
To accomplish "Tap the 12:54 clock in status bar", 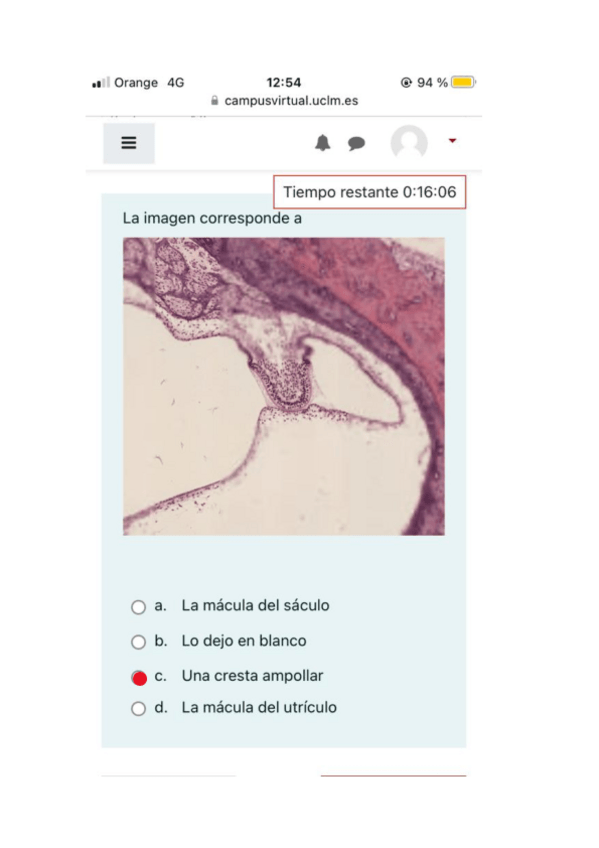I will (284, 82).
